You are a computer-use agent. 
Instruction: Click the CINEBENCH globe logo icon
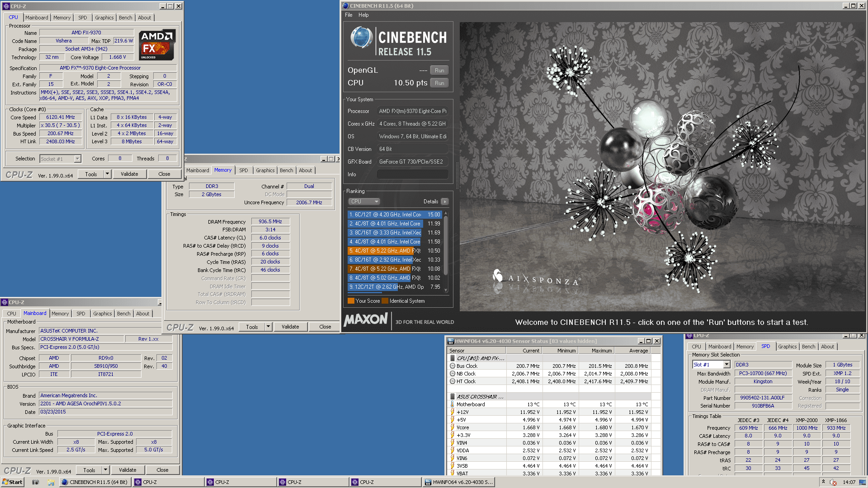click(x=362, y=38)
